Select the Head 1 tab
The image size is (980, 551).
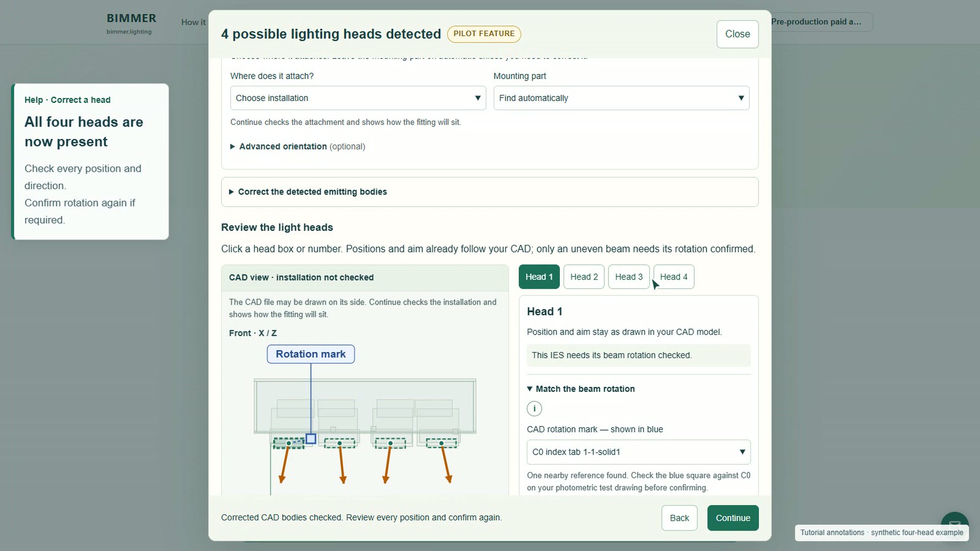coord(539,277)
